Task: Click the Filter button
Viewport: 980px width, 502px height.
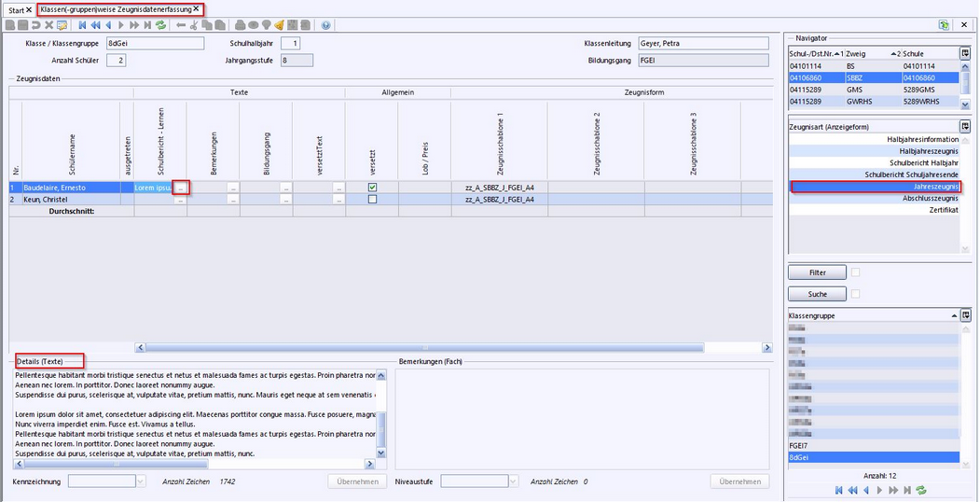Action: [x=817, y=272]
